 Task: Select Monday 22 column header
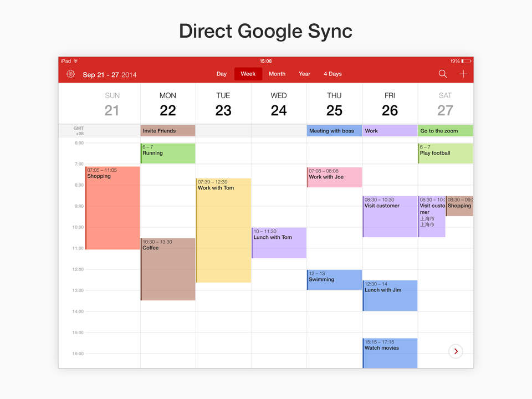tap(167, 104)
